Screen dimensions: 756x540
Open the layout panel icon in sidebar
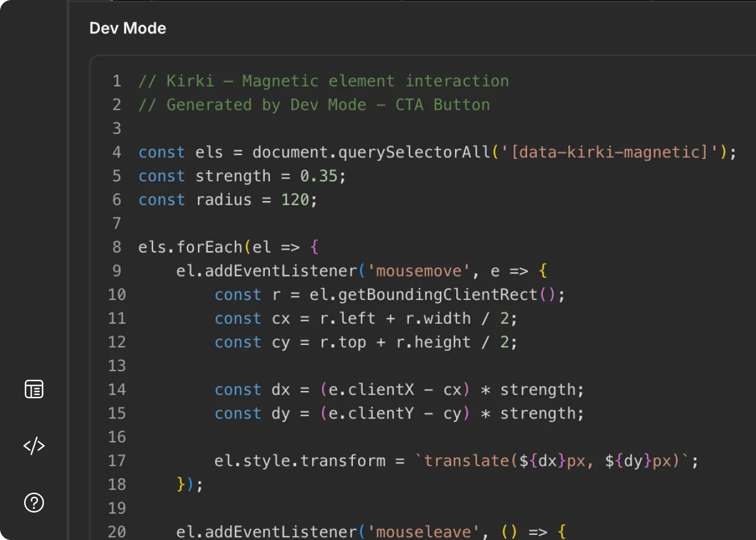click(x=34, y=389)
